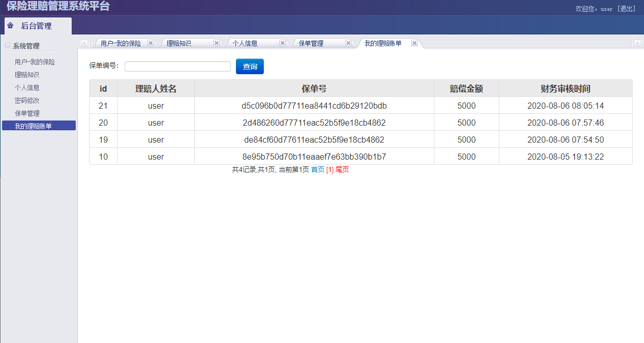This screenshot has height=343, width=644.
Task: Click policy number 2d486260d77711eac52b5f9e18cb4862
Action: pyautogui.click(x=314, y=123)
